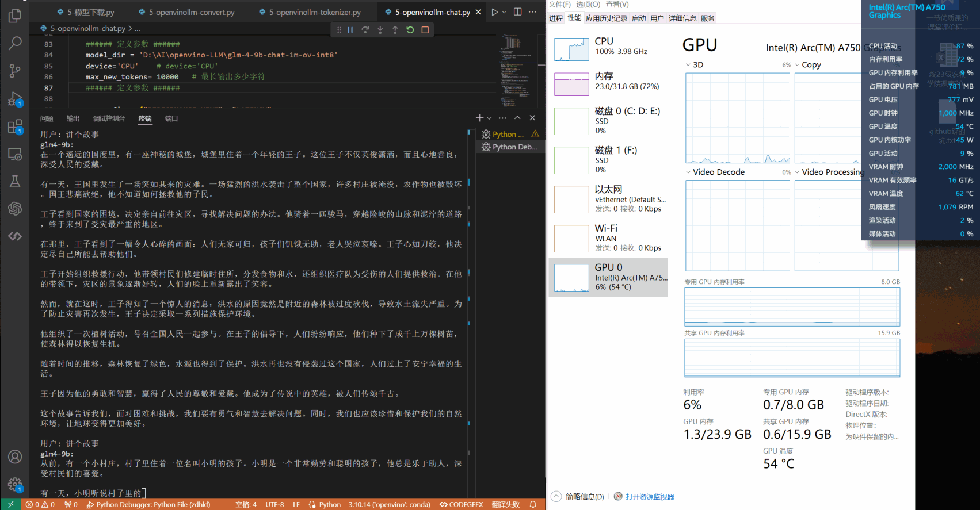Open the Search view in VS Code
Screen dimensions: 980x510
[15, 43]
